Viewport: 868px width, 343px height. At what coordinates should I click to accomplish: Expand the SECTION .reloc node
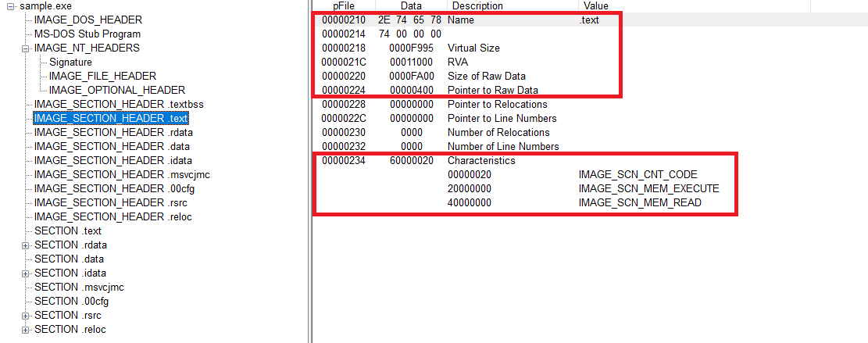tap(26, 330)
